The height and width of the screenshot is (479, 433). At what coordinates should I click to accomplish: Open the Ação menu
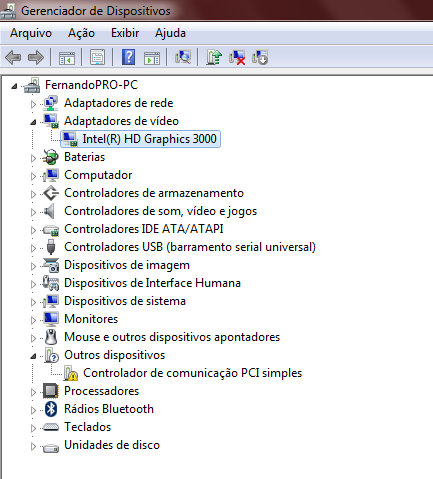(x=81, y=33)
